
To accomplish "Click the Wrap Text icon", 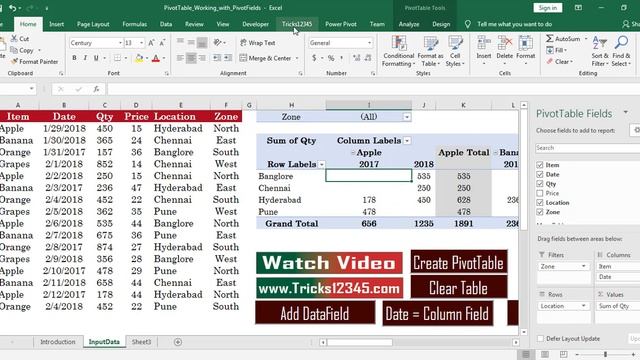I will click(244, 43).
